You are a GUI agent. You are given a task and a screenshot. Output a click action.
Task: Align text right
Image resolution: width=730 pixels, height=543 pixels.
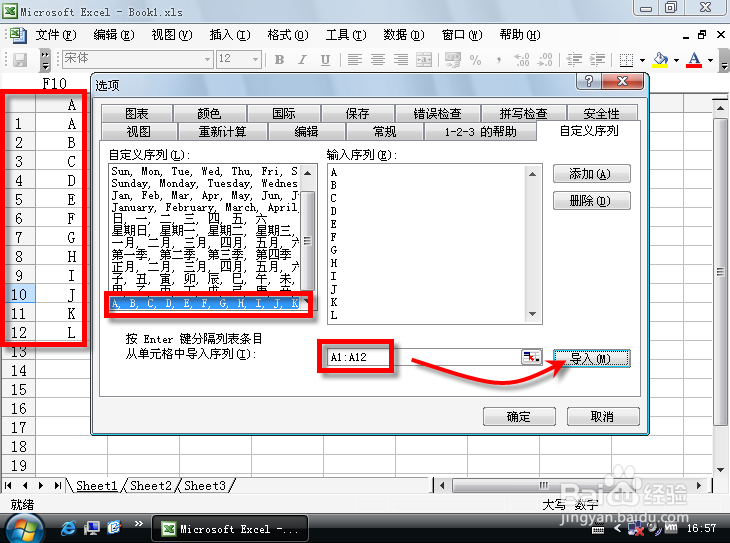tap(400, 60)
